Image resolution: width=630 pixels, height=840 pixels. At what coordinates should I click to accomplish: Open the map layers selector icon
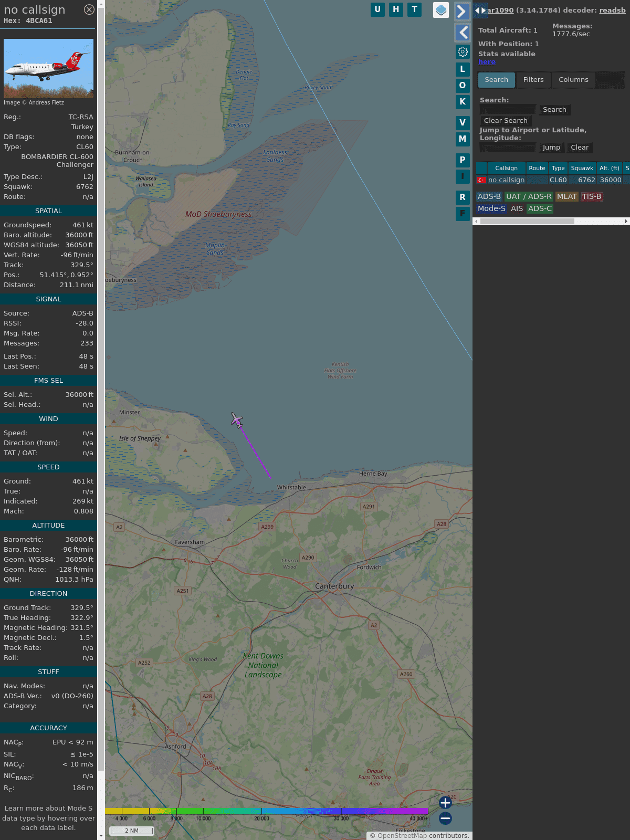tap(441, 10)
